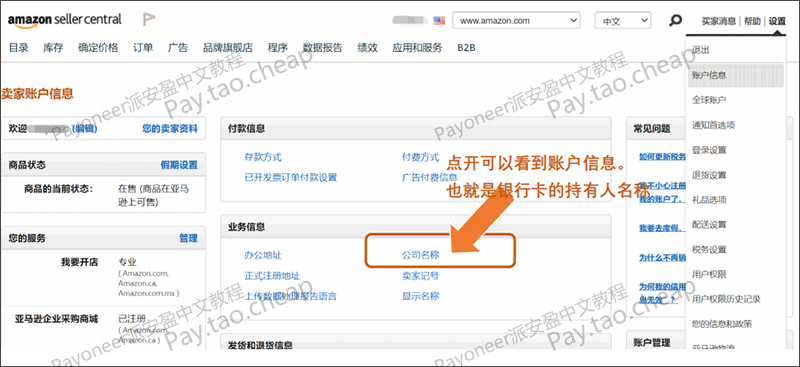Click the Amazon Seller Central logo
The image size is (800, 367).
[65, 20]
